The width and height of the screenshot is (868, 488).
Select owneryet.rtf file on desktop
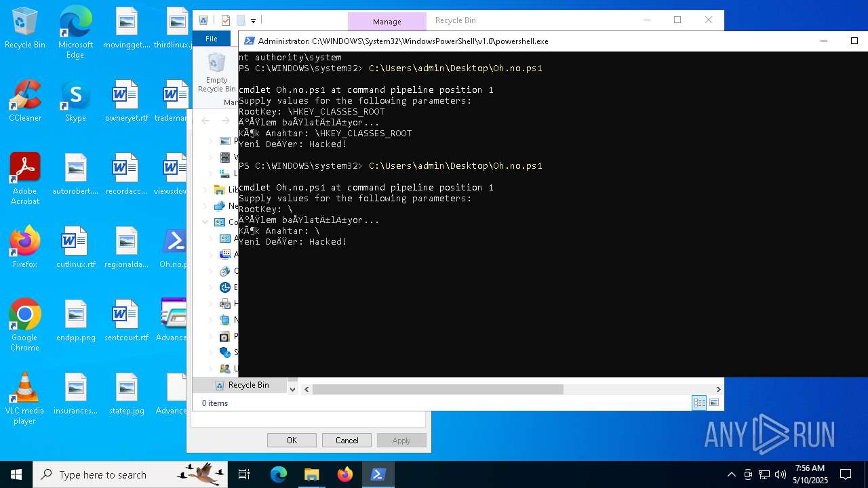(x=126, y=101)
